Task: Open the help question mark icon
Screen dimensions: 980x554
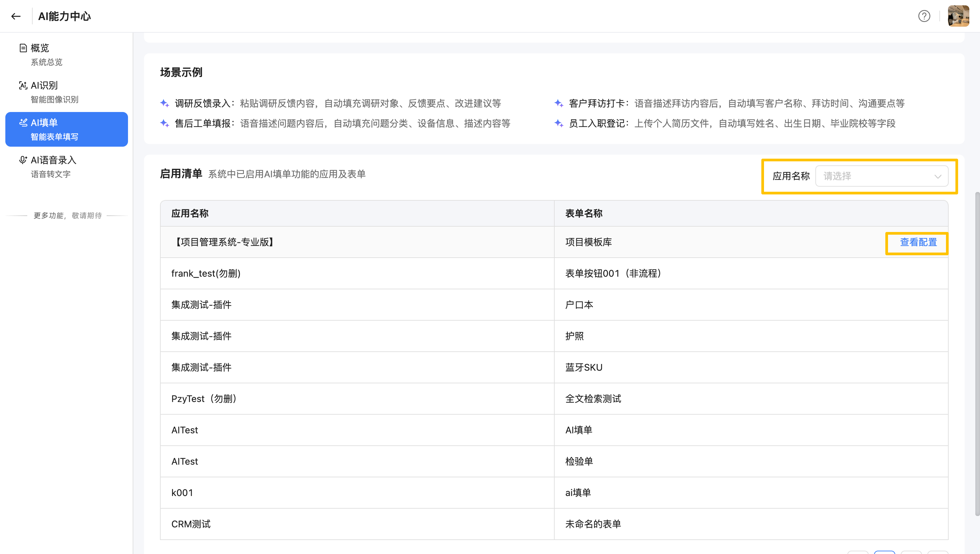Action: [x=924, y=16]
